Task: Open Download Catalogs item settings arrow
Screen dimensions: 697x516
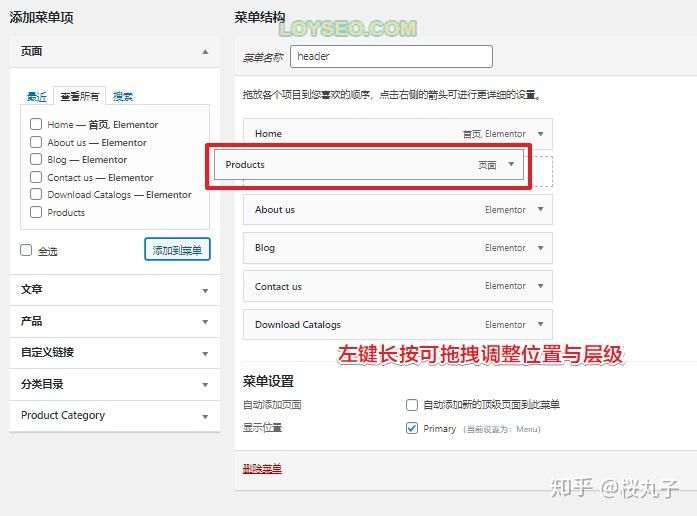Action: (541, 324)
